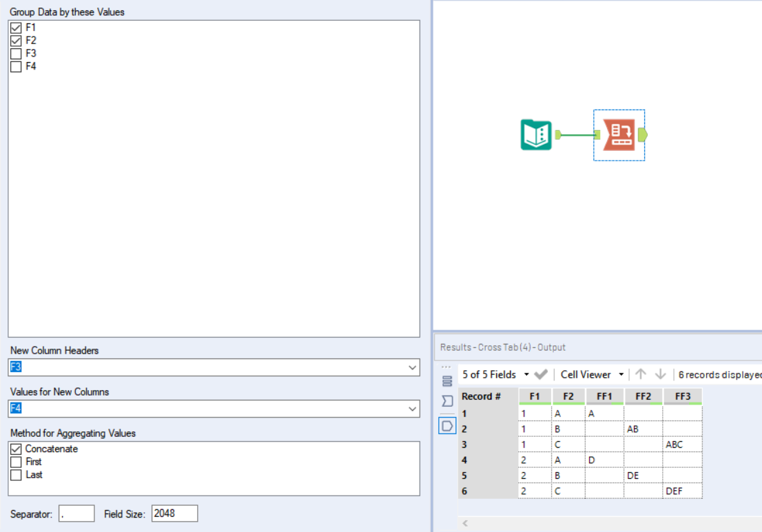Enable the First aggregation method
This screenshot has width=762, height=532.
16,462
